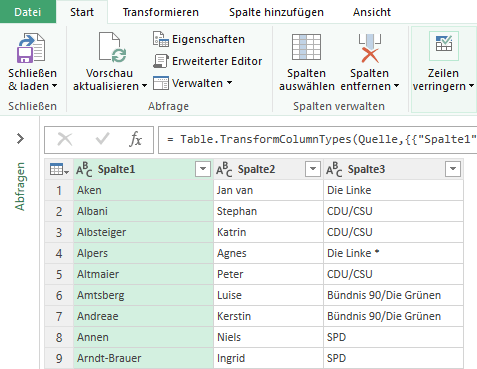Viewport: 477px width, 369px height.
Task: Click the Spalten entfernen icon
Action: coord(370,48)
